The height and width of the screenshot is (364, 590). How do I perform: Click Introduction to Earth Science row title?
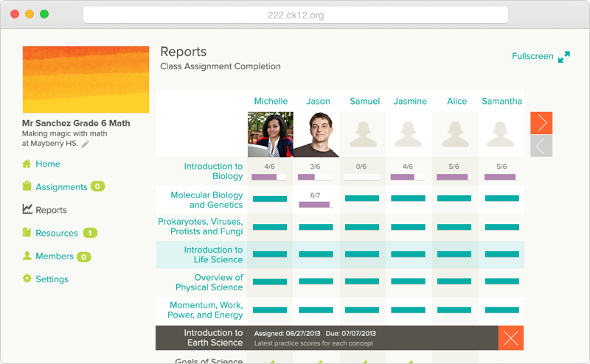pyautogui.click(x=213, y=337)
